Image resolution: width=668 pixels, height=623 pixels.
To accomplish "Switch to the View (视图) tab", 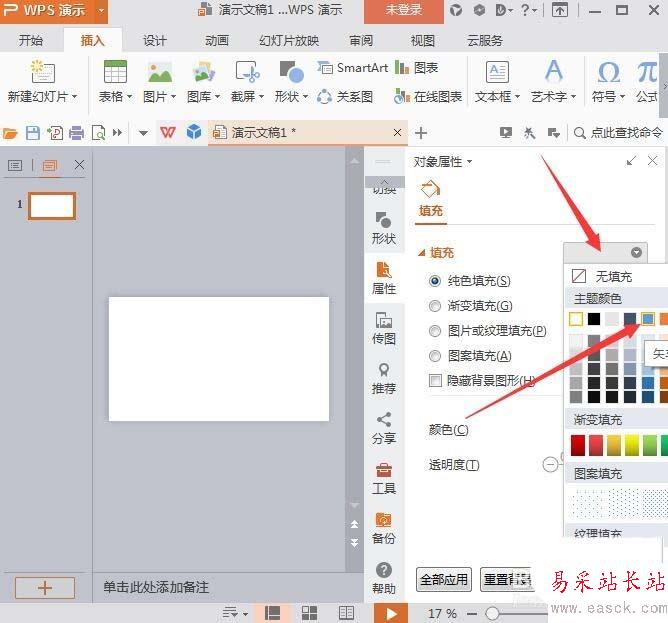I will [x=423, y=40].
